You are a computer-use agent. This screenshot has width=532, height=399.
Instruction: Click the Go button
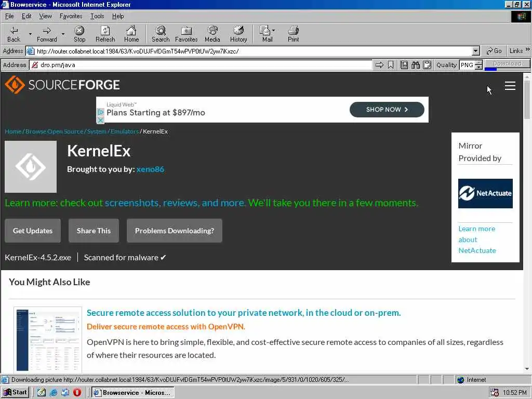[494, 51]
